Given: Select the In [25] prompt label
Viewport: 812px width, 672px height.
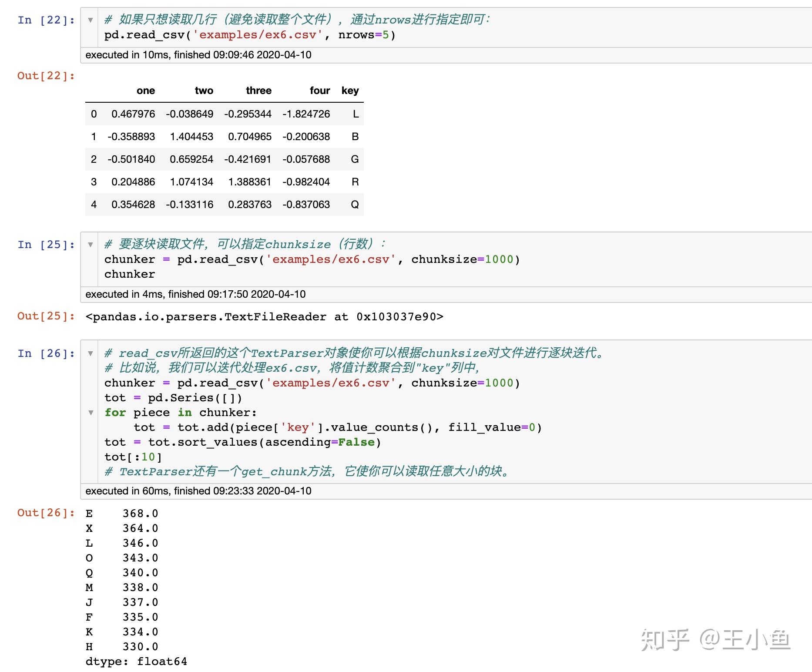Looking at the screenshot, I should pos(46,245).
